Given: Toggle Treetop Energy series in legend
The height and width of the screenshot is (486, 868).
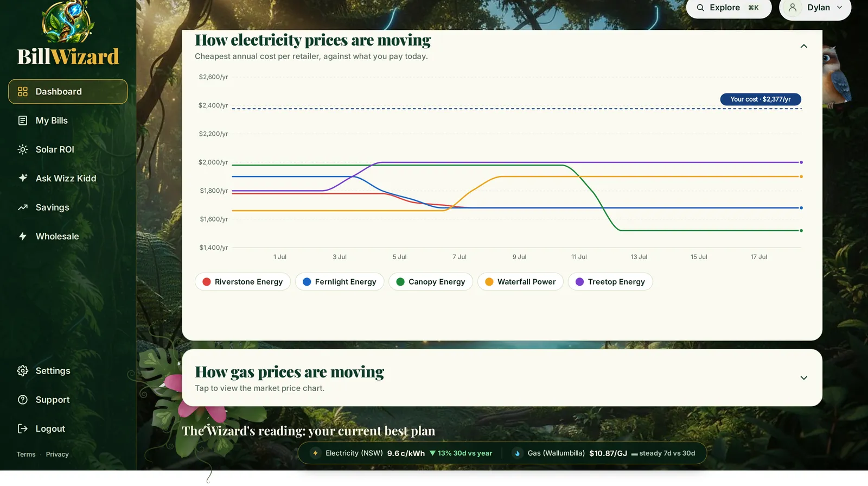Looking at the screenshot, I should pyautogui.click(x=610, y=282).
